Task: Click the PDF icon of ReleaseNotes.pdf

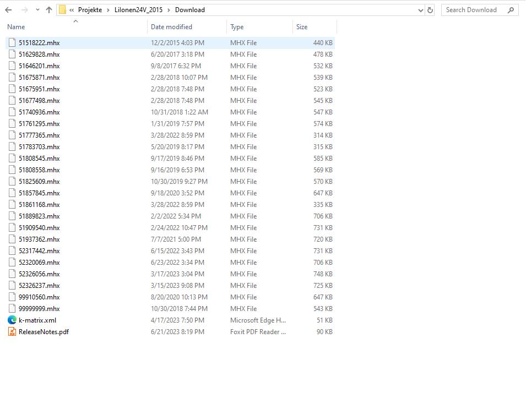Action: [12, 331]
